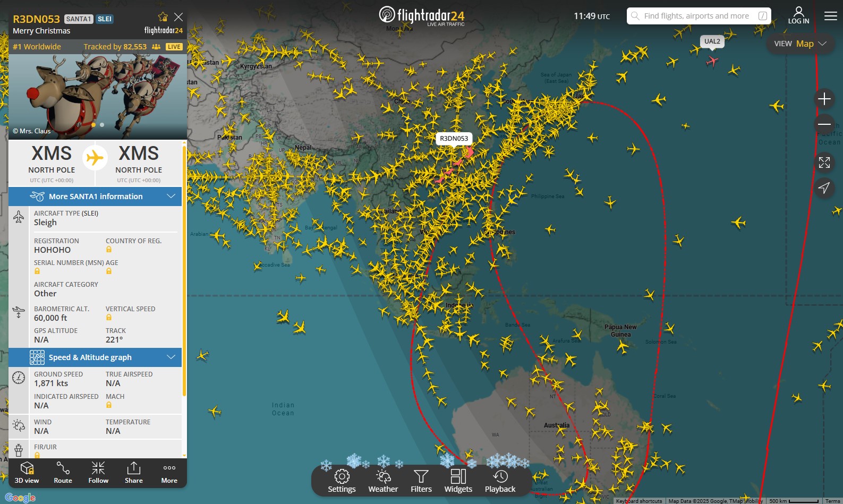
Task: Open the Widgets panel
Action: 458,481
